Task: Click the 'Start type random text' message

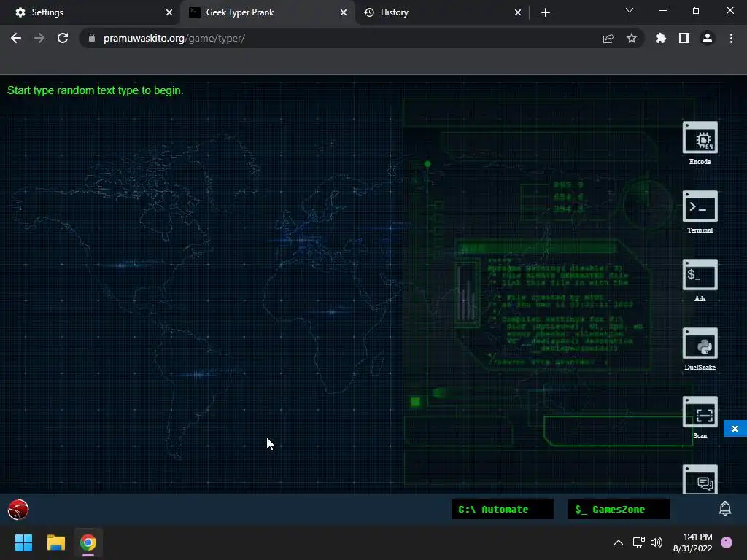Action: click(96, 90)
